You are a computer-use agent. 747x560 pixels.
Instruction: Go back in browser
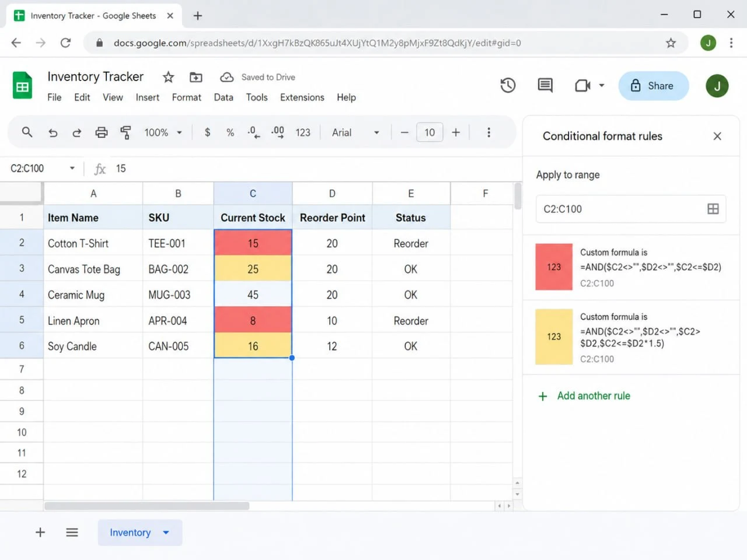[16, 43]
